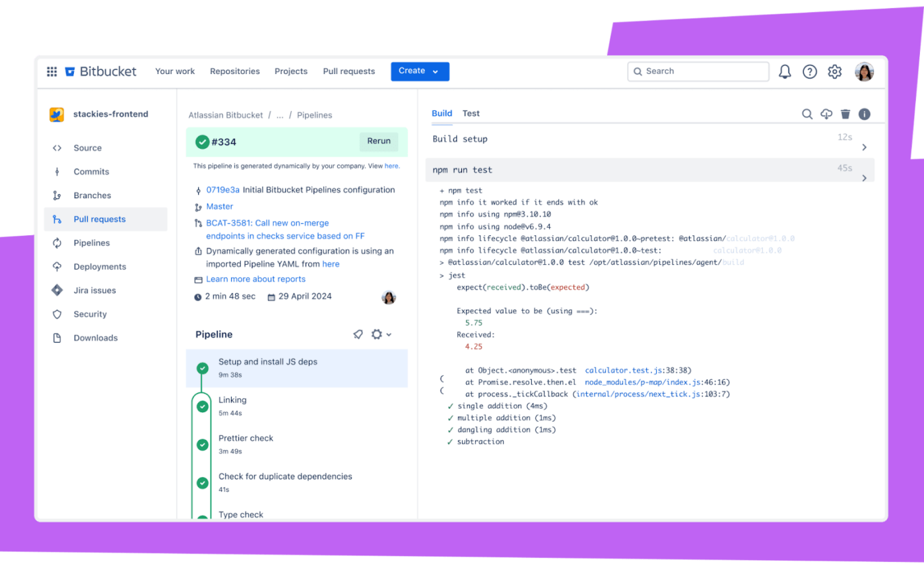The height and width of the screenshot is (570, 924).
Task: Expand the breadcrumb ellipsis
Action: [x=280, y=115]
